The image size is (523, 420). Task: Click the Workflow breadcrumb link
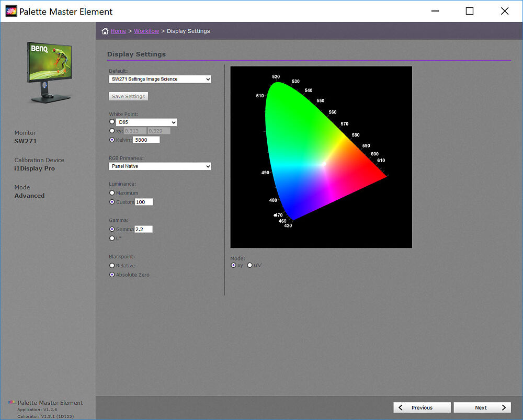[x=146, y=31]
